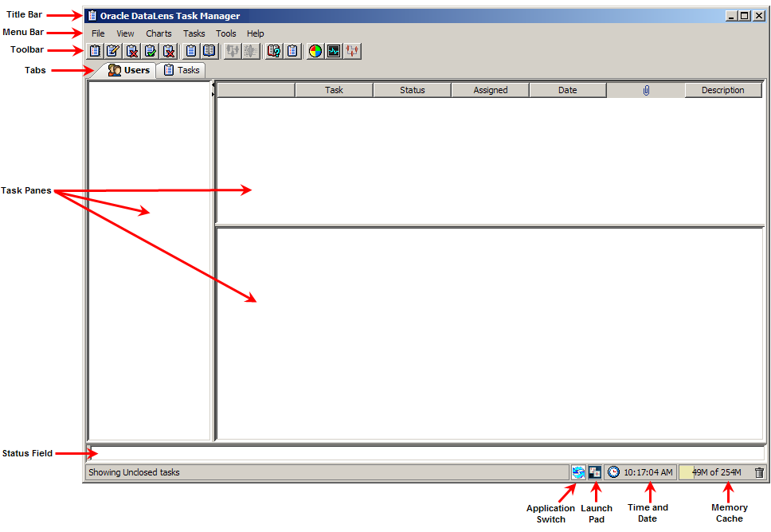Click the Task Manager title bar clipboard icon

pyautogui.click(x=92, y=16)
